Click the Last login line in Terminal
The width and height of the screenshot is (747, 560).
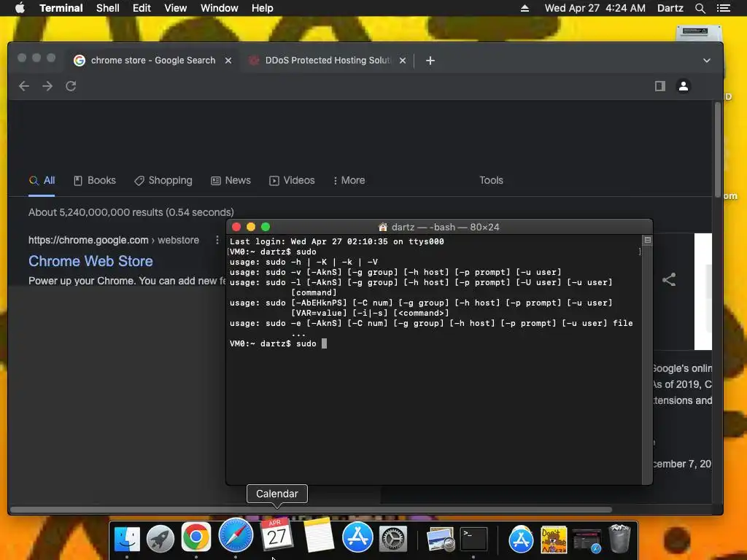[336, 241]
